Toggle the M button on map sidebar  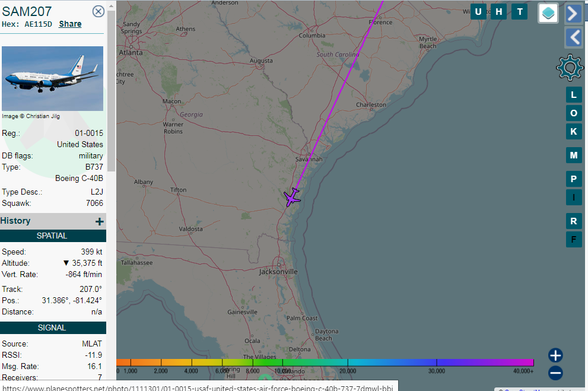[574, 155]
